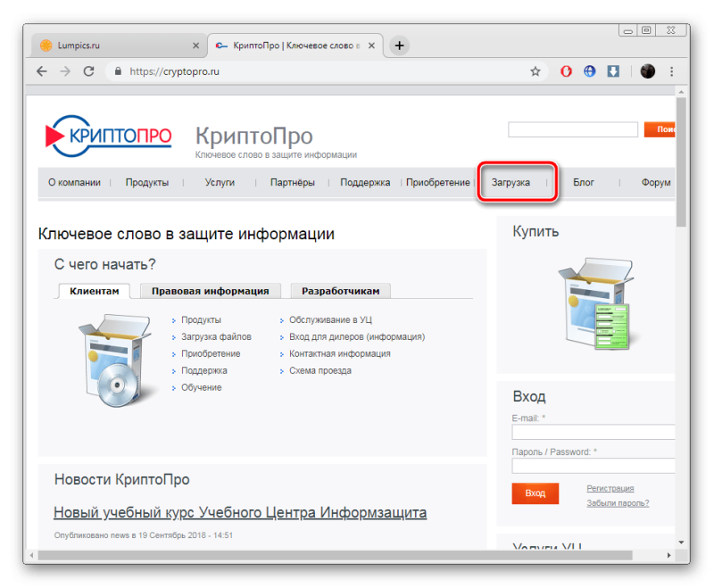This screenshot has width=714, height=588.
Task: Focus the site search field
Action: (573, 129)
